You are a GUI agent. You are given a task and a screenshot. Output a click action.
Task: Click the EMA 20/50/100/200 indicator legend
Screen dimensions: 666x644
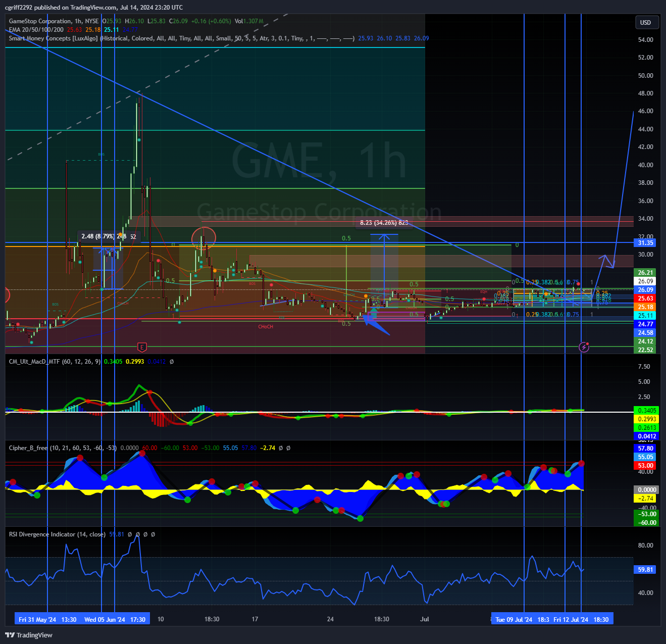click(x=36, y=30)
